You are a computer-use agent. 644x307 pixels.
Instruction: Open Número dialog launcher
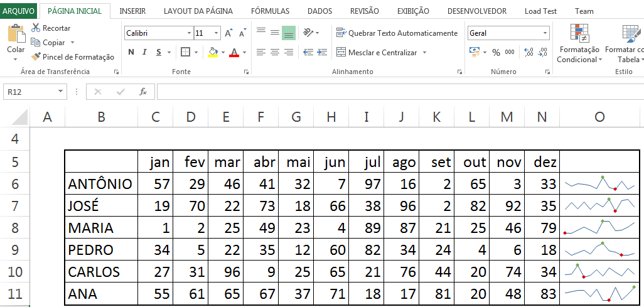[x=547, y=72]
